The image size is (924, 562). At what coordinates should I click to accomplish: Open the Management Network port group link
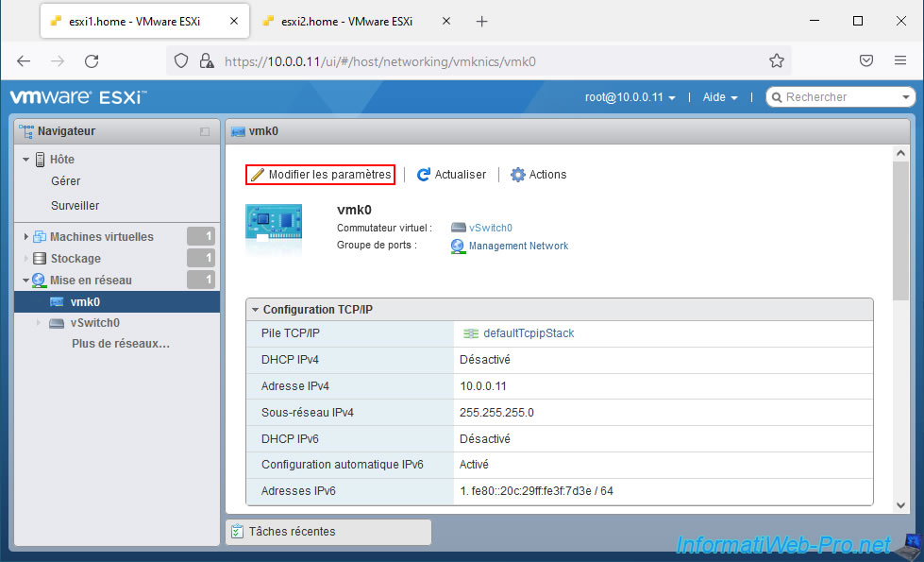[x=518, y=246]
